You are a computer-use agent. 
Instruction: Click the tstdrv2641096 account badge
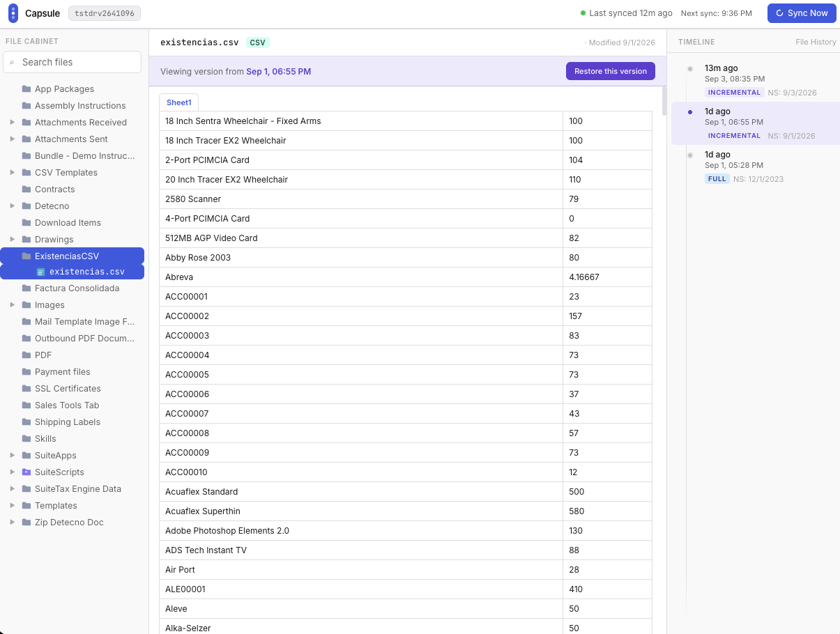point(105,13)
